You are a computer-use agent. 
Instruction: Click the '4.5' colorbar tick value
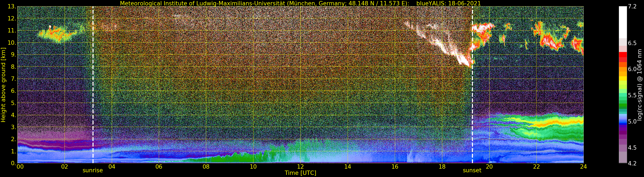632,147
